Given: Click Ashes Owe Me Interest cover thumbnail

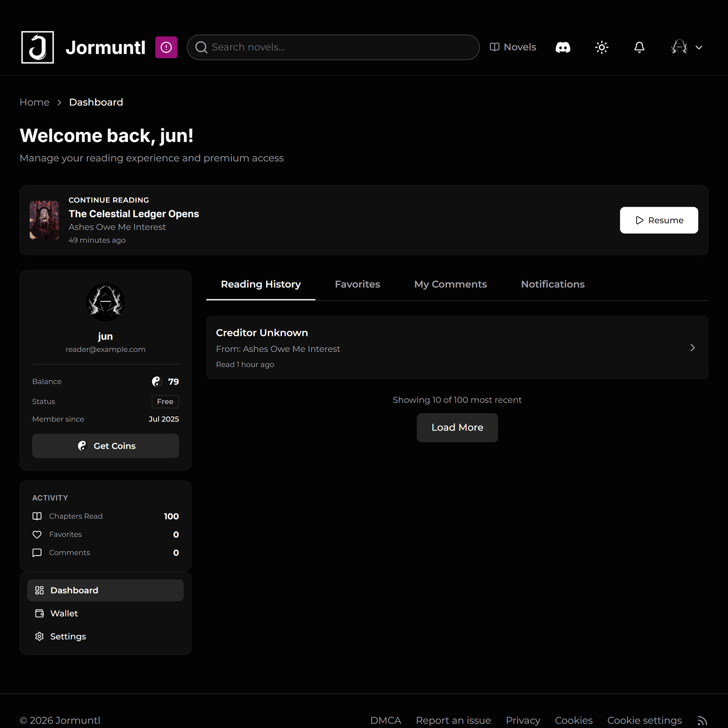Looking at the screenshot, I should click(x=44, y=220).
